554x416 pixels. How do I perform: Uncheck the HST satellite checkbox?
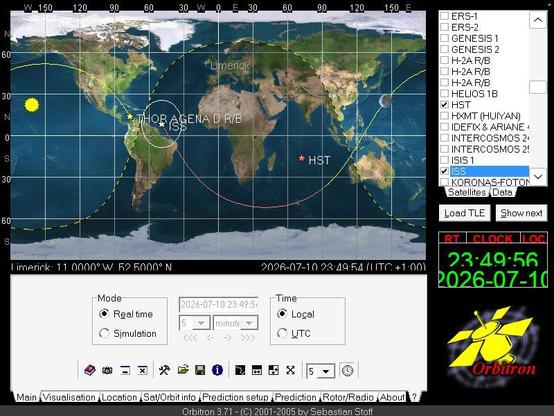click(x=444, y=105)
